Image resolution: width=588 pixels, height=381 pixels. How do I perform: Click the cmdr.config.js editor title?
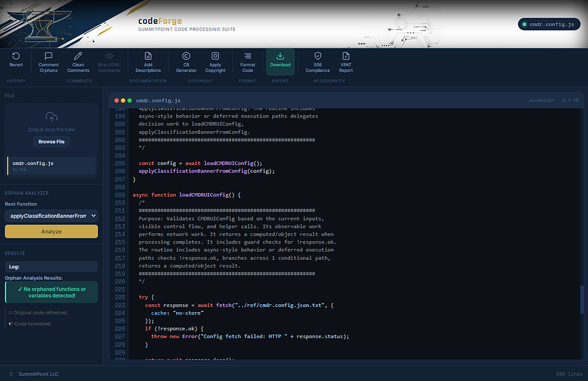pos(158,101)
